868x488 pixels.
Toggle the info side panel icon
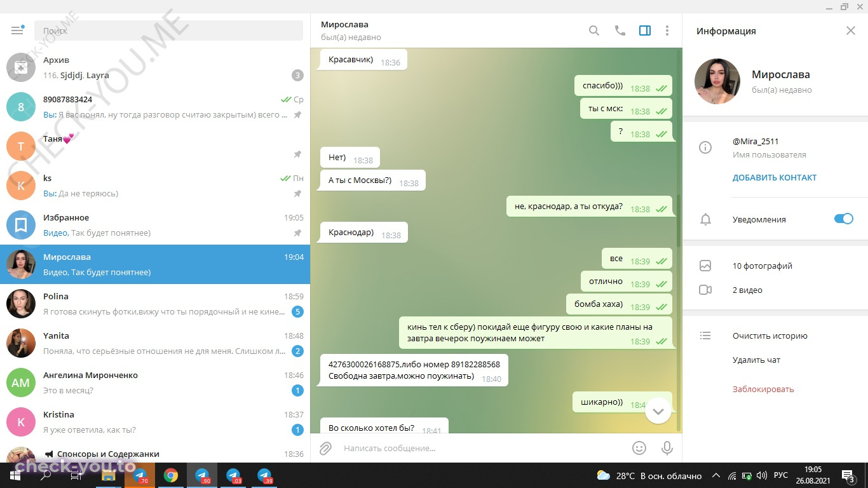coord(645,30)
